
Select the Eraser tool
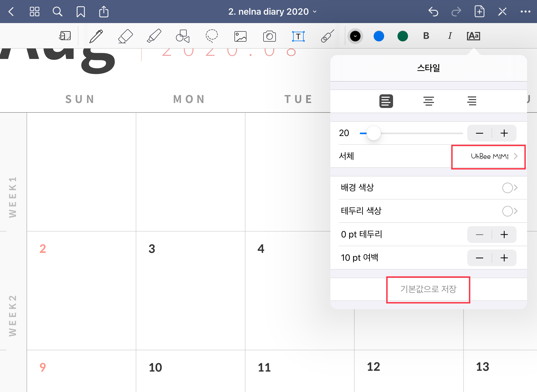[x=125, y=36]
